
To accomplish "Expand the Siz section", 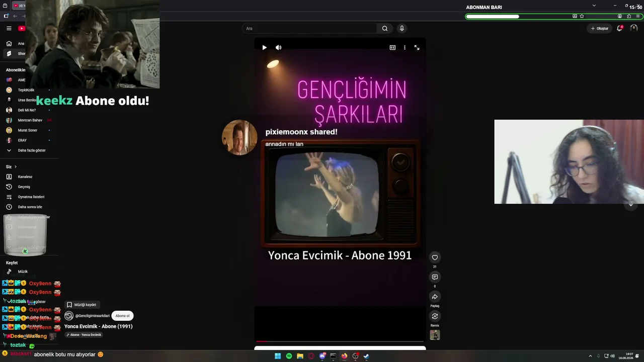I will 11,166.
